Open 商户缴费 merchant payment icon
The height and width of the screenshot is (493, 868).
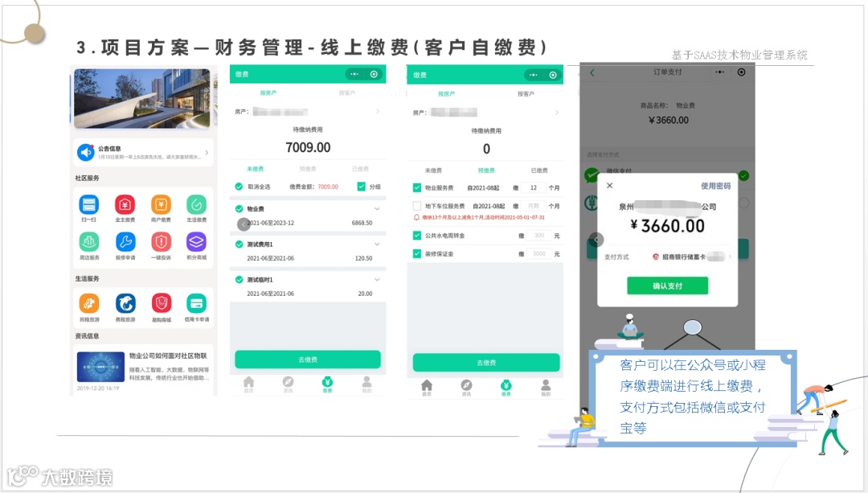coord(161,205)
